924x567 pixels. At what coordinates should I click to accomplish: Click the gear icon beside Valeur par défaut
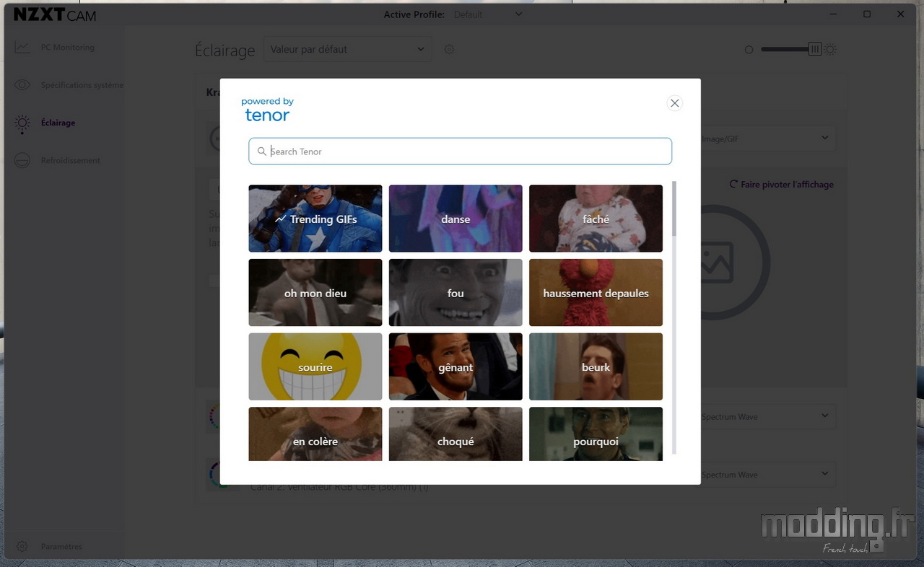449,49
